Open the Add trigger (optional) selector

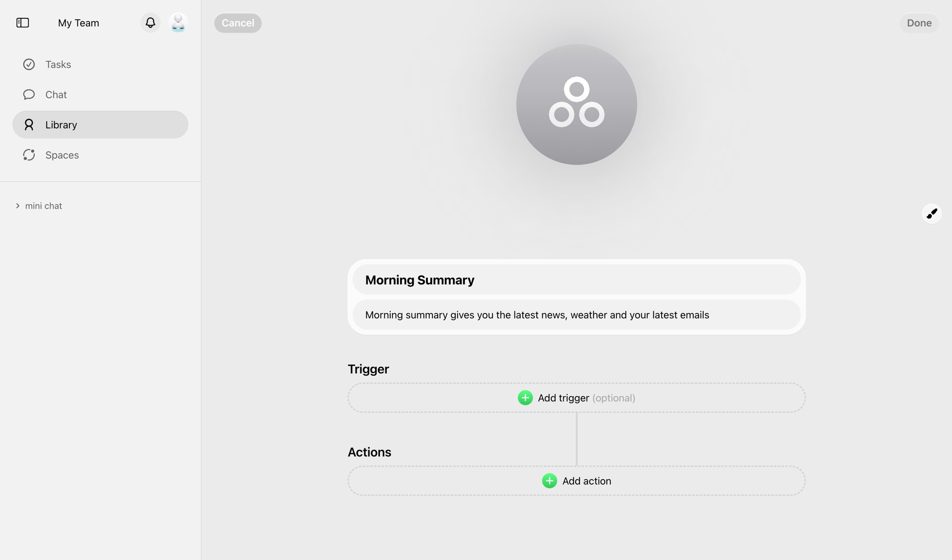pos(576,397)
